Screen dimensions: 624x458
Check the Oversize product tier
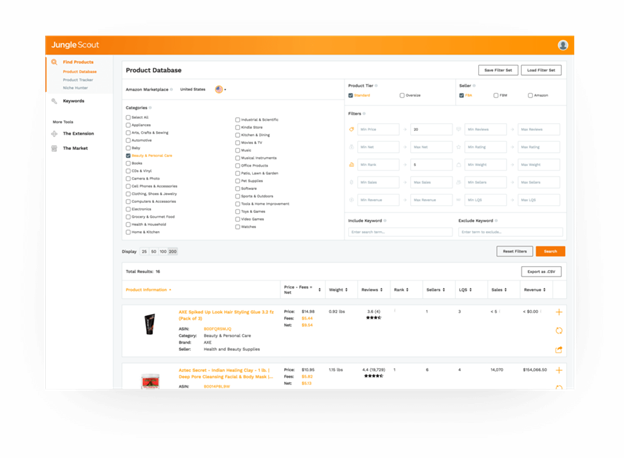coord(402,95)
